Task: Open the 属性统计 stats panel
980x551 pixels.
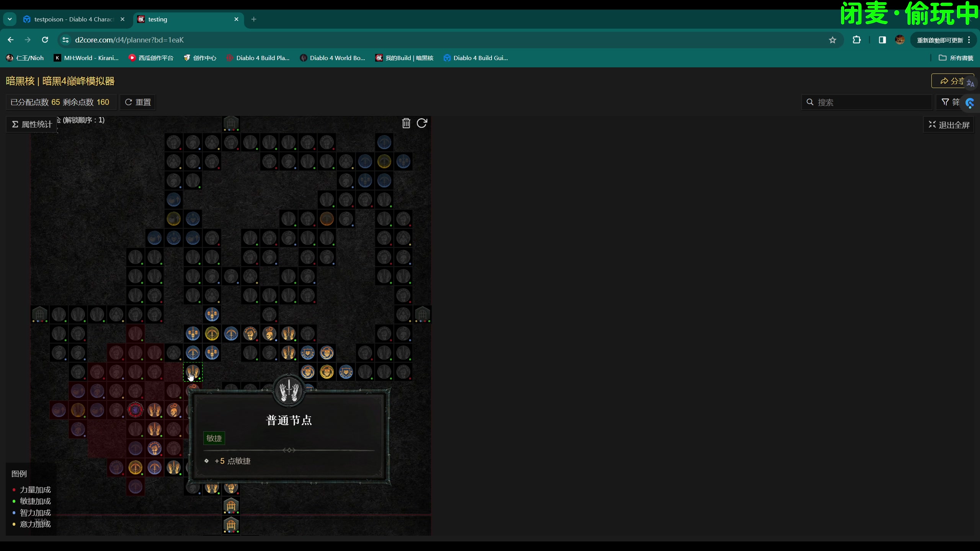Action: point(32,124)
